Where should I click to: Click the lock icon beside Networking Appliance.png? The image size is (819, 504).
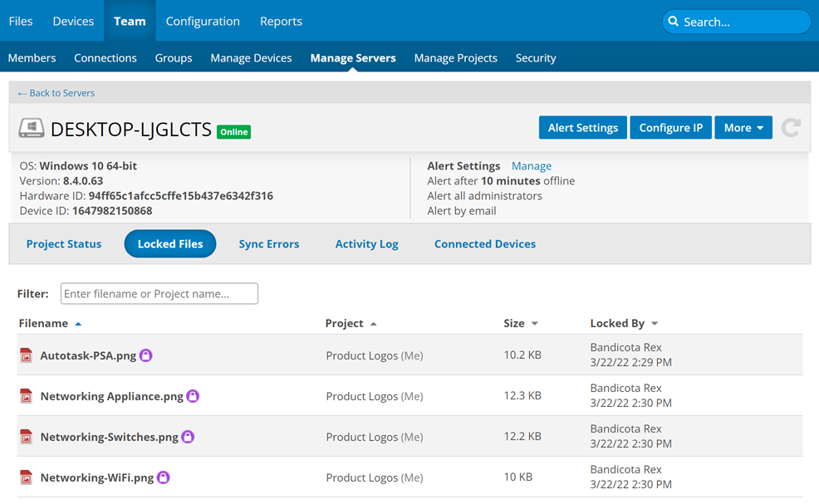click(193, 396)
